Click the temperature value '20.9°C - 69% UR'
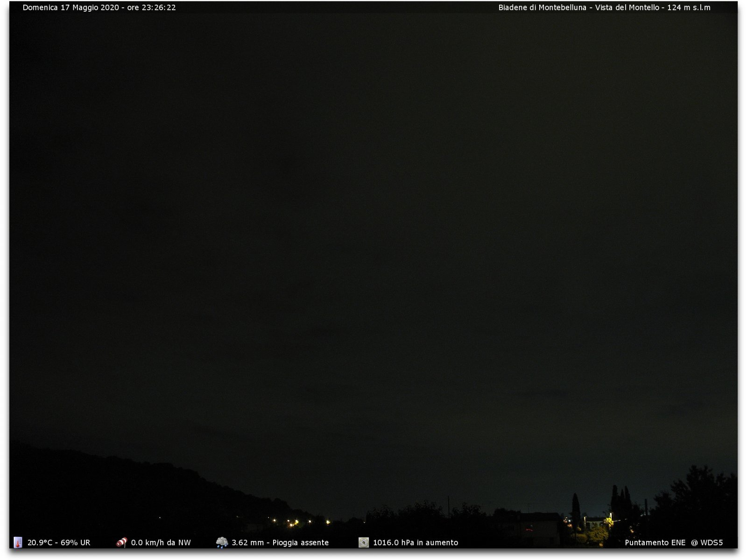 pos(59,543)
